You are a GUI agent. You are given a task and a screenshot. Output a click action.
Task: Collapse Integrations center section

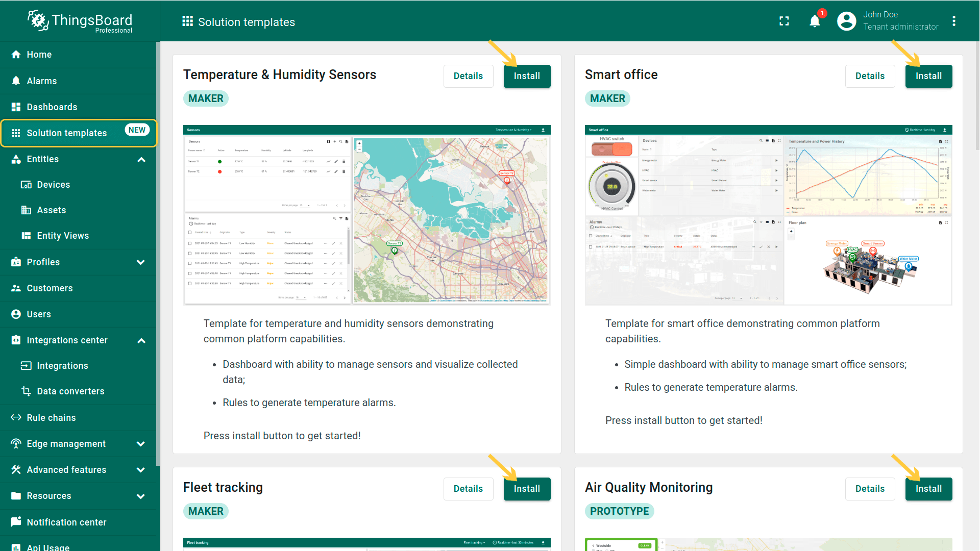click(x=141, y=341)
